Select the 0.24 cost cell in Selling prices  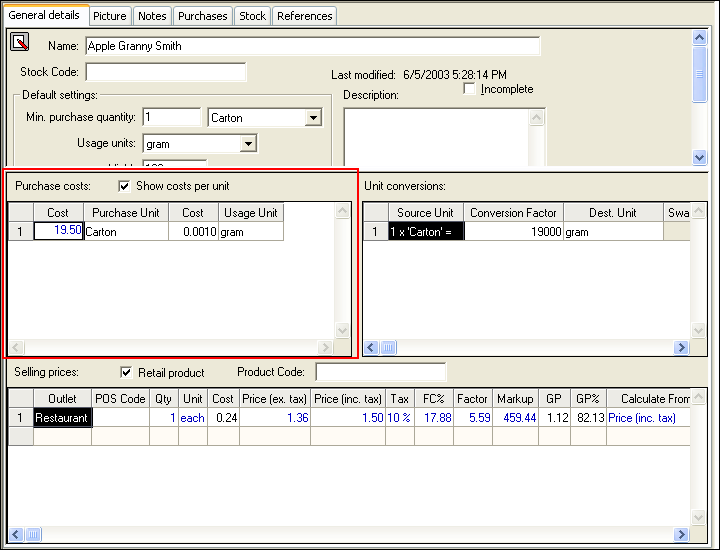pyautogui.click(x=223, y=418)
